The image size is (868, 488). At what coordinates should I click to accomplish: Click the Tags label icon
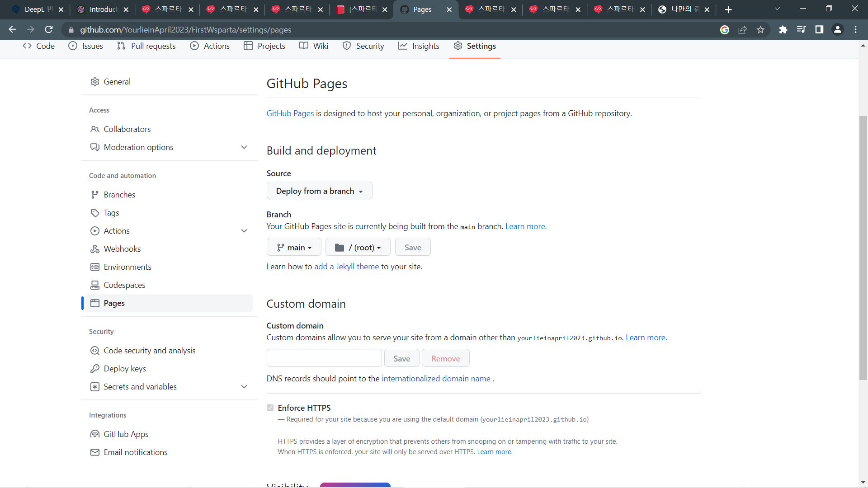point(95,213)
